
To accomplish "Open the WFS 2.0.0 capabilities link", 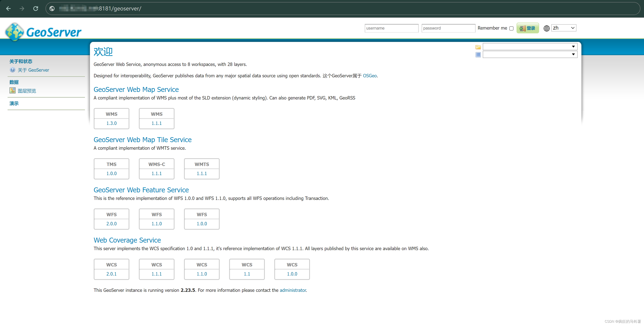I will pos(112,224).
